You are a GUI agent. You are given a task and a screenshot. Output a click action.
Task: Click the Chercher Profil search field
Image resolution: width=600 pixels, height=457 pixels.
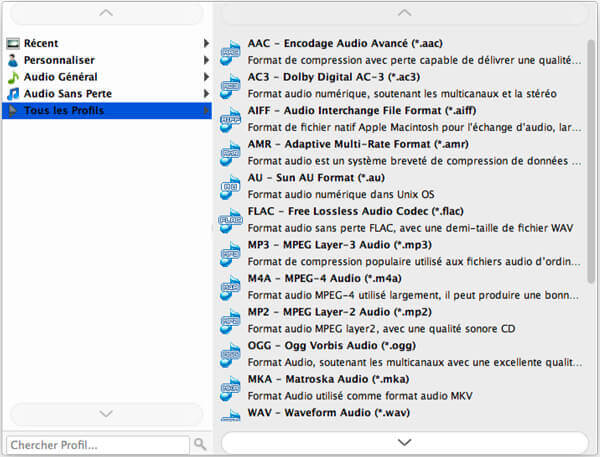(97, 444)
